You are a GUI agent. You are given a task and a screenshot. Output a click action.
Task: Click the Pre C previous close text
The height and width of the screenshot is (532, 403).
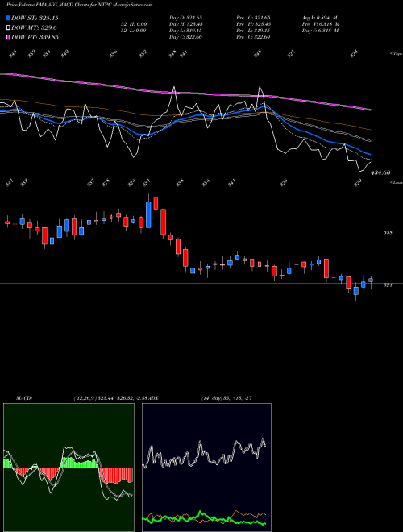[x=253, y=37]
